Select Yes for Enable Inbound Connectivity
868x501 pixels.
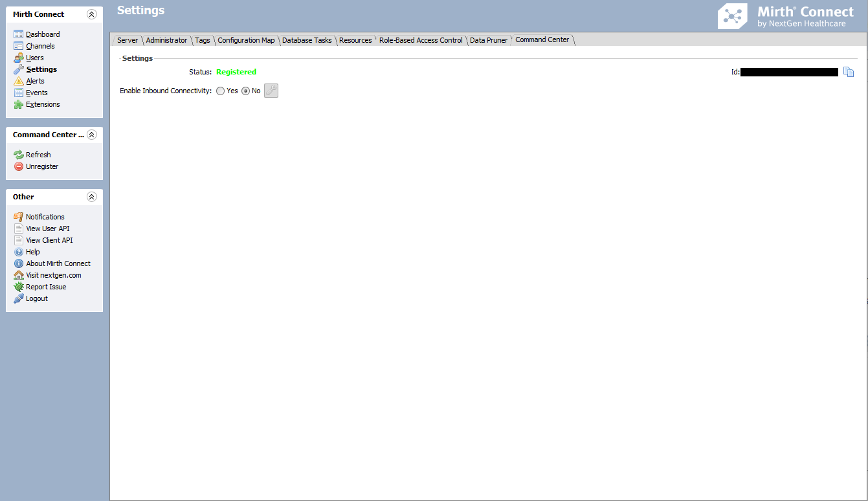click(221, 91)
